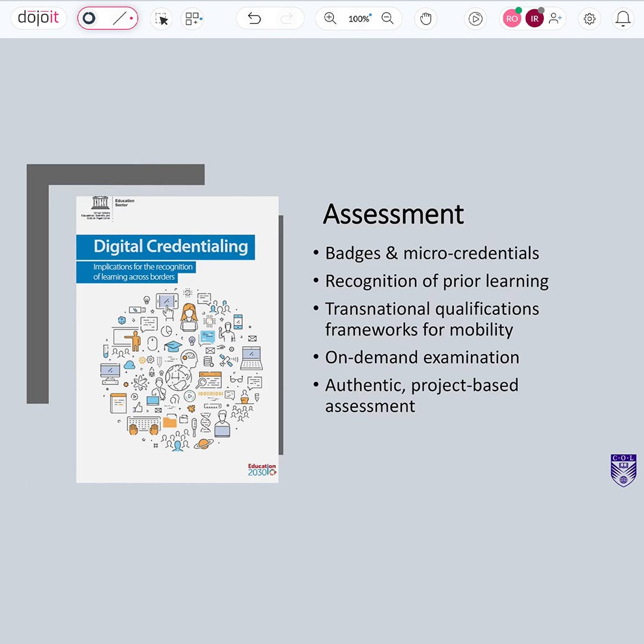Viewport: 644px width, 644px height.
Task: Open the add shapes widget menu
Action: tap(192, 18)
